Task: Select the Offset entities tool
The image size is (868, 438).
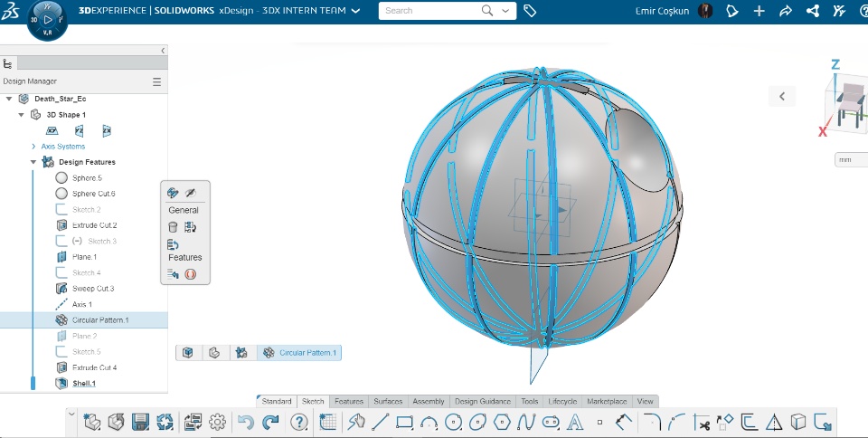Action: [749, 423]
